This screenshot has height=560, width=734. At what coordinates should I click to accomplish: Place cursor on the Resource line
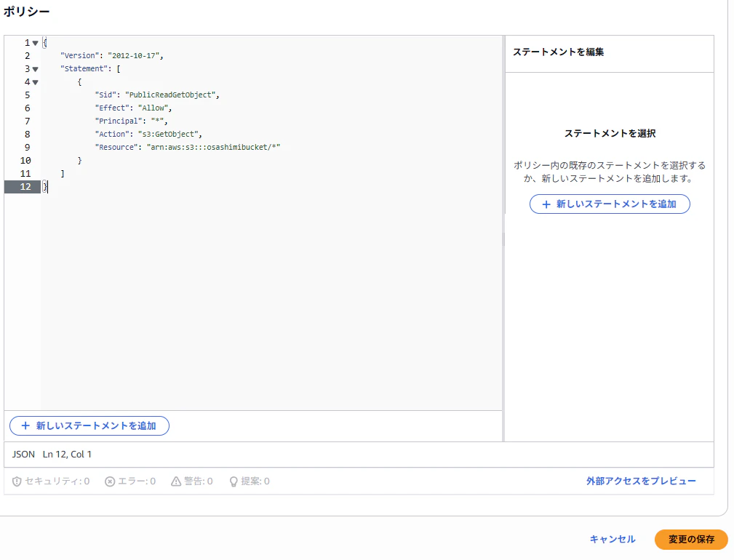click(x=187, y=147)
